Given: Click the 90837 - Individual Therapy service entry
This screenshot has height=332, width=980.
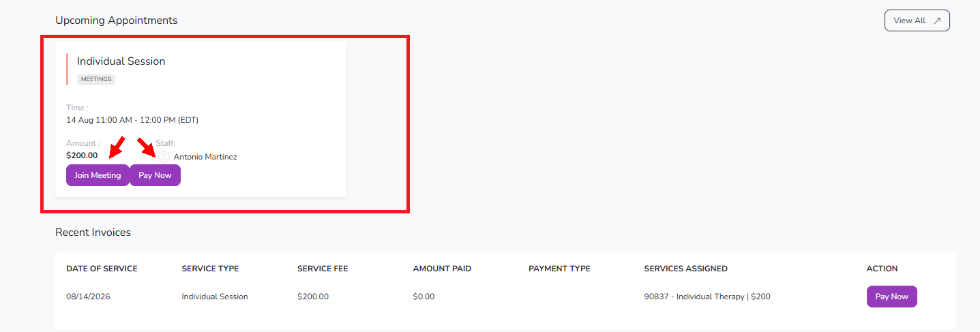Looking at the screenshot, I should pyautogui.click(x=707, y=297).
